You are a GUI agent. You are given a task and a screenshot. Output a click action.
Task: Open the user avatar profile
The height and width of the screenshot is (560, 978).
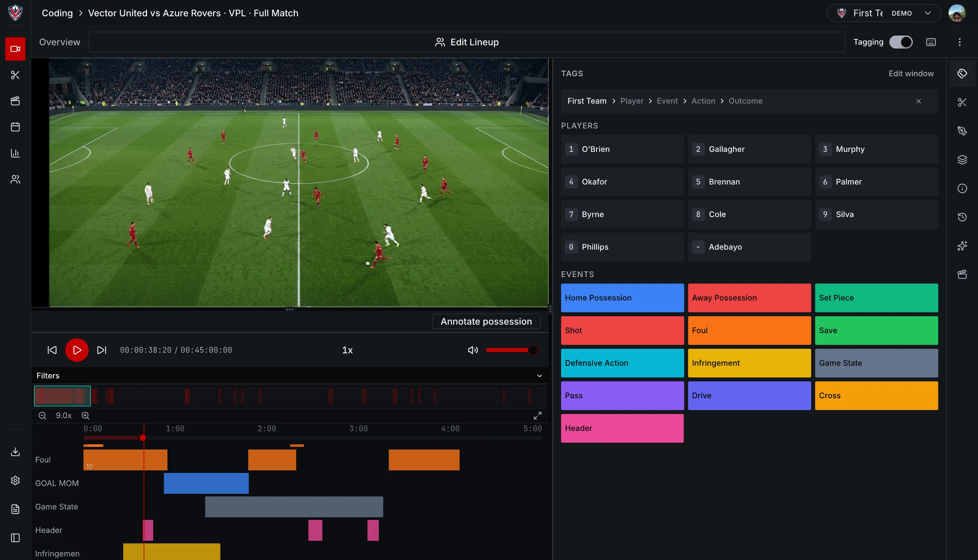tap(957, 13)
